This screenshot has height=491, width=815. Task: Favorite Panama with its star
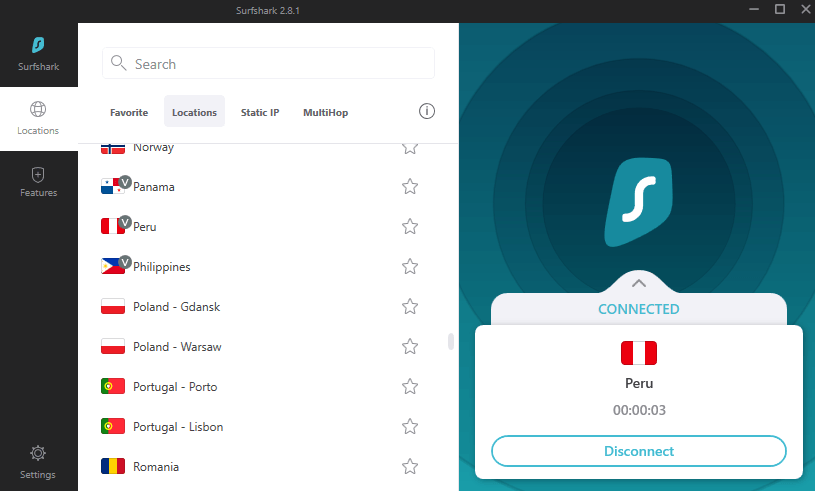(410, 187)
